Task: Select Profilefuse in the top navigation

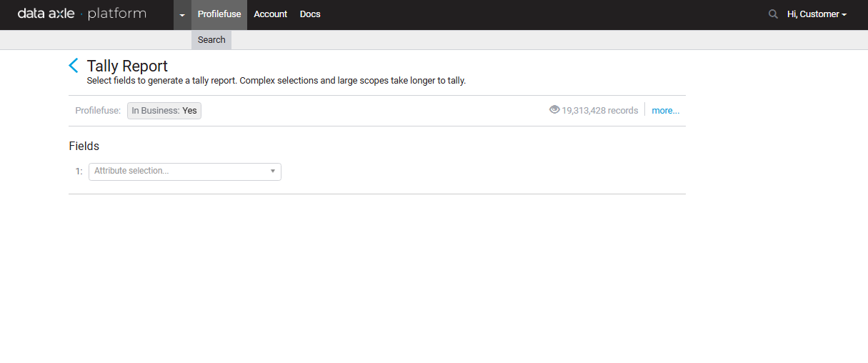Action: [219, 14]
